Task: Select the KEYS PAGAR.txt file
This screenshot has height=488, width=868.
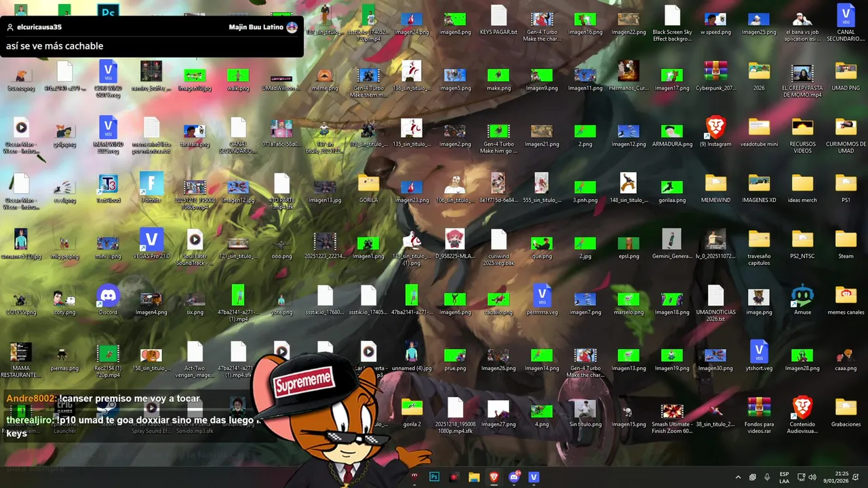Action: [498, 20]
